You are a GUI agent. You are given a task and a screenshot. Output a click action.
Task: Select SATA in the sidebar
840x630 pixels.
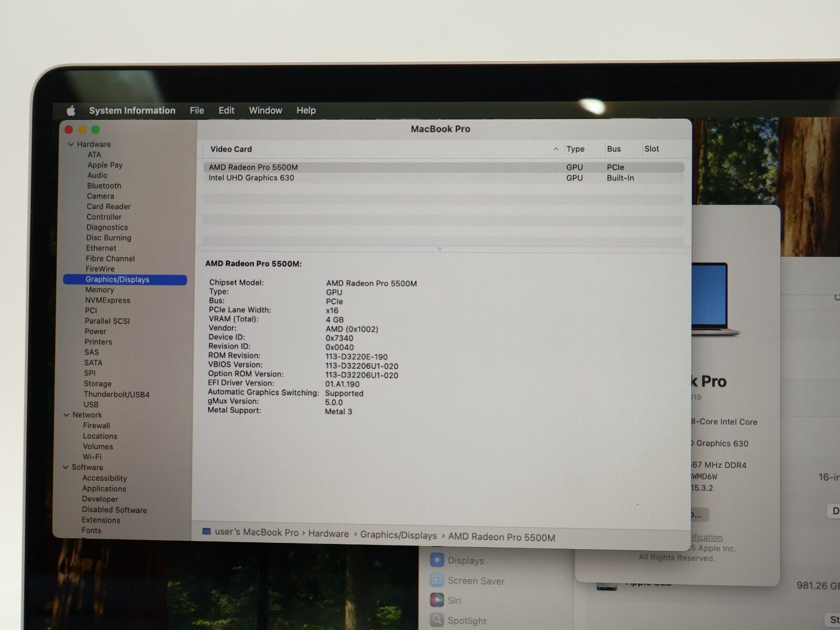pos(93,363)
